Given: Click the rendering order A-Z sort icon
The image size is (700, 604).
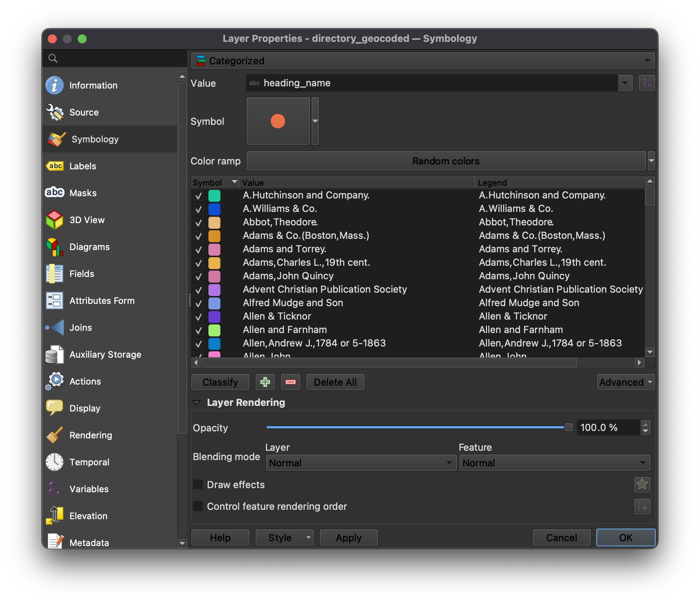Looking at the screenshot, I should point(642,506).
